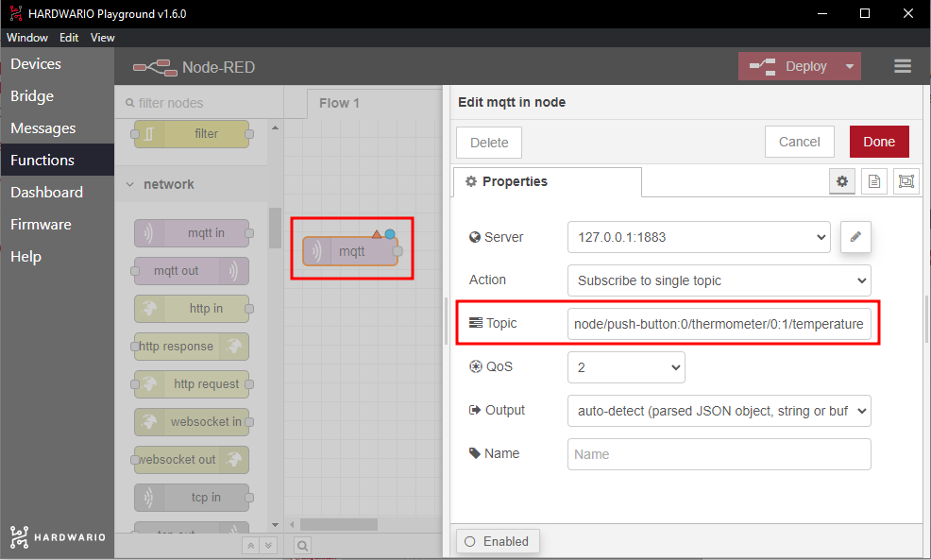931x560 pixels.
Task: Open the QoS dropdown set to 2
Action: coord(626,367)
